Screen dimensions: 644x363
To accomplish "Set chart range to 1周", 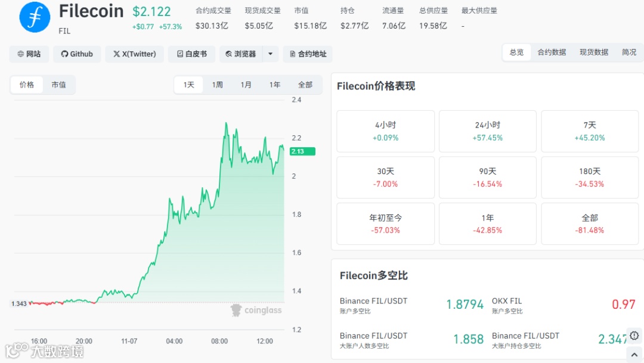I will tap(217, 85).
